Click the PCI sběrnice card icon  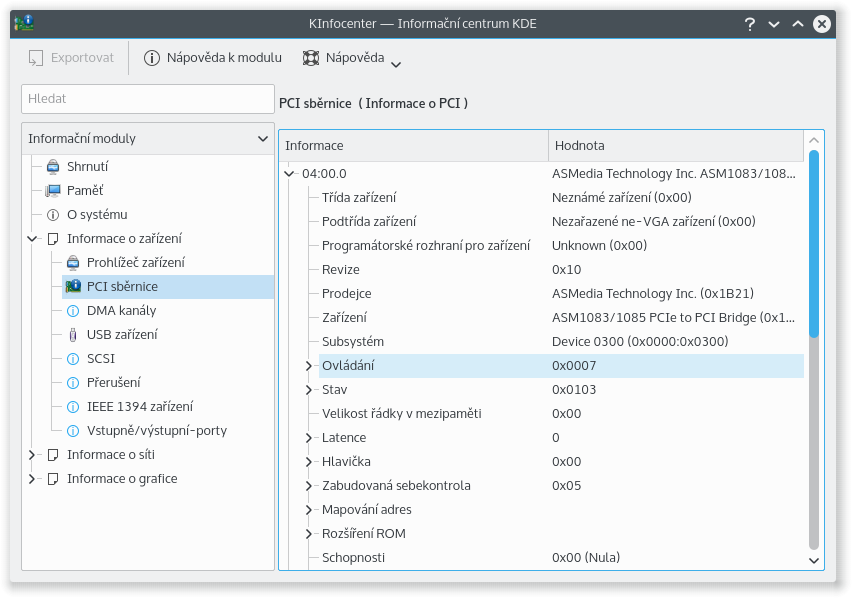click(73, 286)
